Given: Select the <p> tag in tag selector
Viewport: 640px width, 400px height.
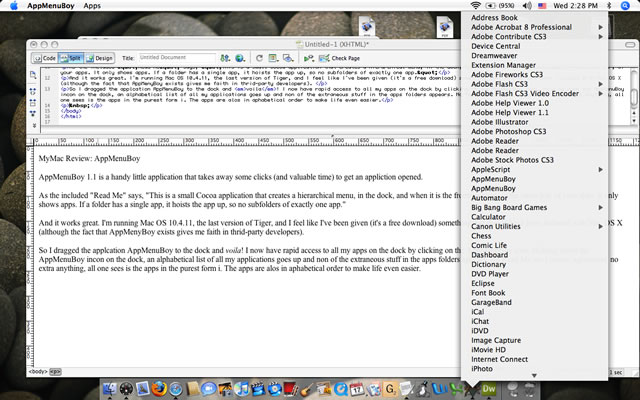Looking at the screenshot, I should click(x=55, y=372).
